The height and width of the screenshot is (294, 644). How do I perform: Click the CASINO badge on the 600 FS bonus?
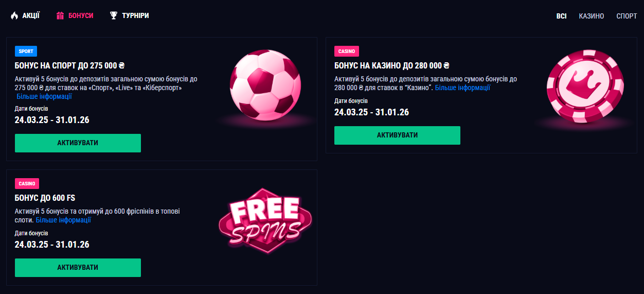(x=27, y=183)
